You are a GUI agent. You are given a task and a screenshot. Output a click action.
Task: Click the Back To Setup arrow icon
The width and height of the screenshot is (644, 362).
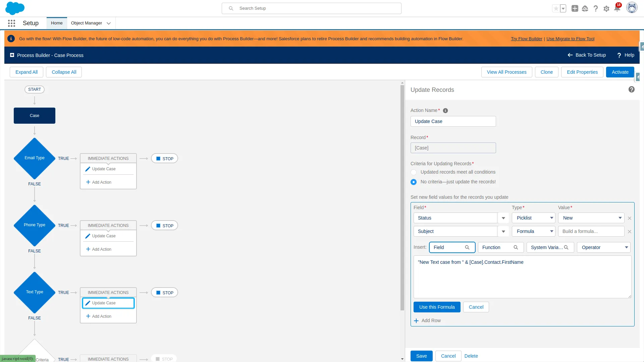[570, 55]
